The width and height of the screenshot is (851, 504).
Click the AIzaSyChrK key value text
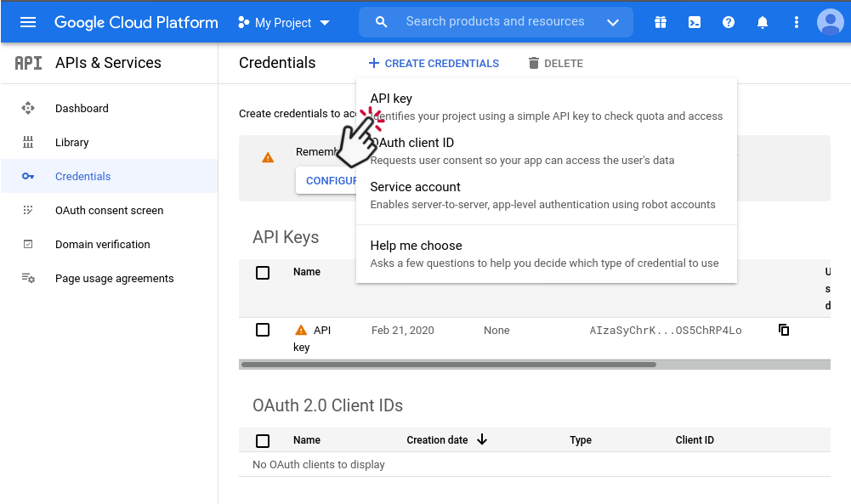point(666,331)
